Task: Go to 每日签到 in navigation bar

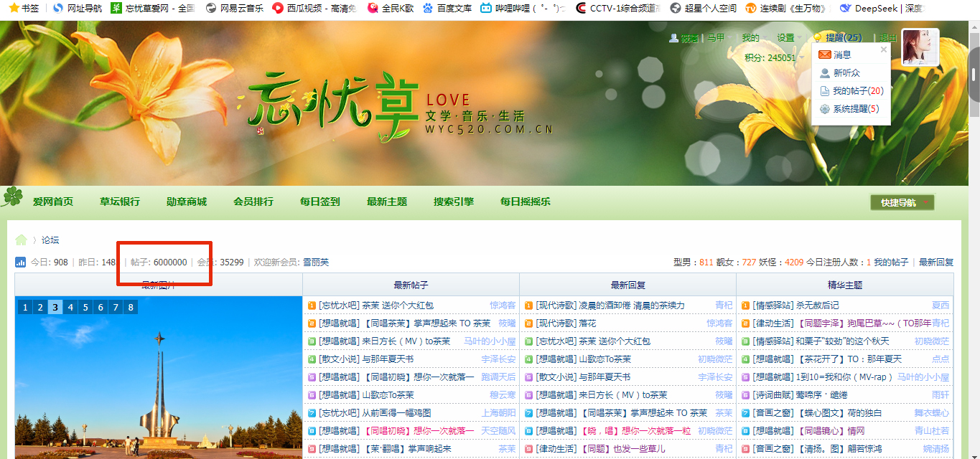Action: tap(319, 202)
